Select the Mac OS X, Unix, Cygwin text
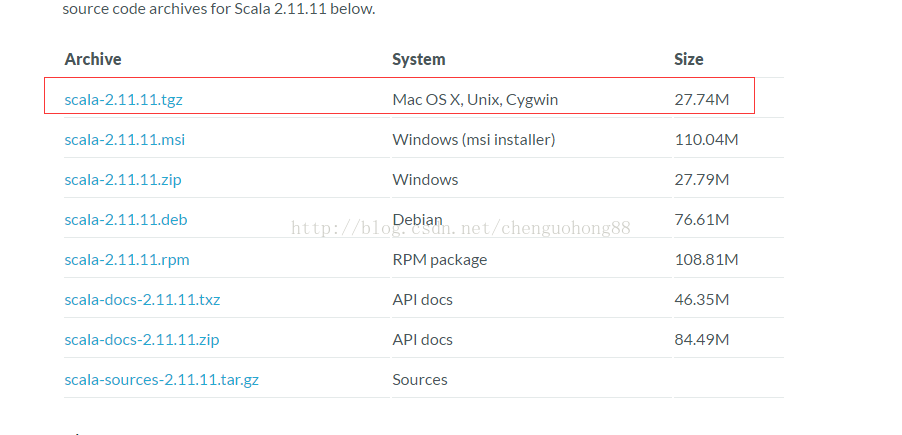This screenshot has width=902, height=435. tap(475, 100)
